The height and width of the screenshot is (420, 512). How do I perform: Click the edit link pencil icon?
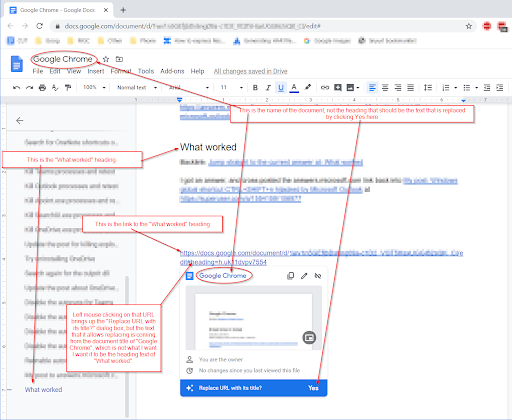(x=304, y=276)
